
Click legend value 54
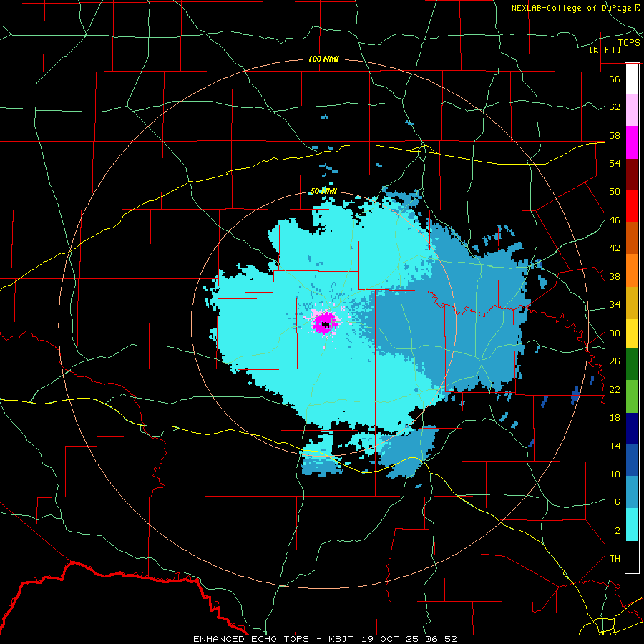tap(615, 163)
